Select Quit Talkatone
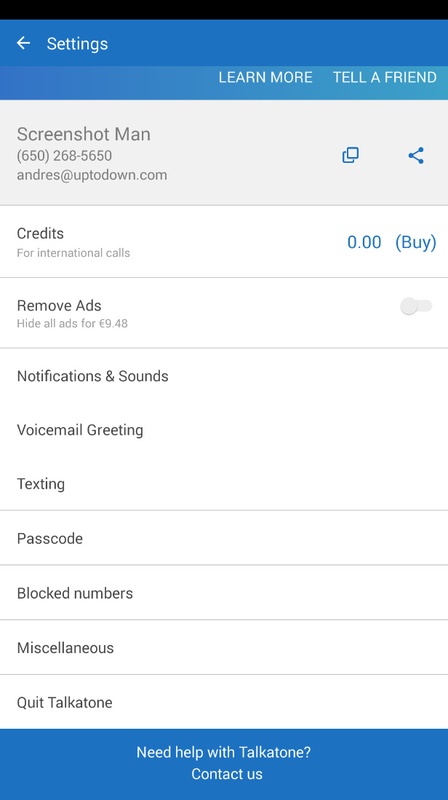This screenshot has height=800, width=448. pos(224,702)
